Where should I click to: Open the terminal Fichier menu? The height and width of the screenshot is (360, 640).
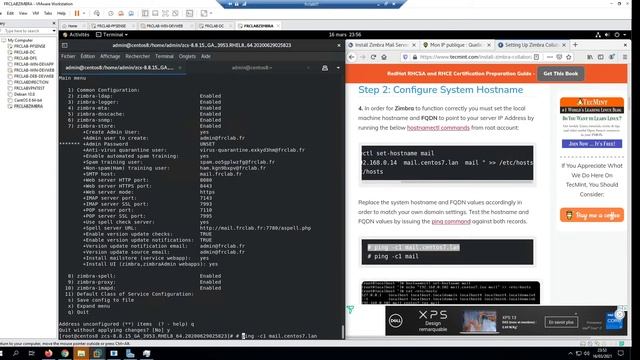tap(68, 56)
